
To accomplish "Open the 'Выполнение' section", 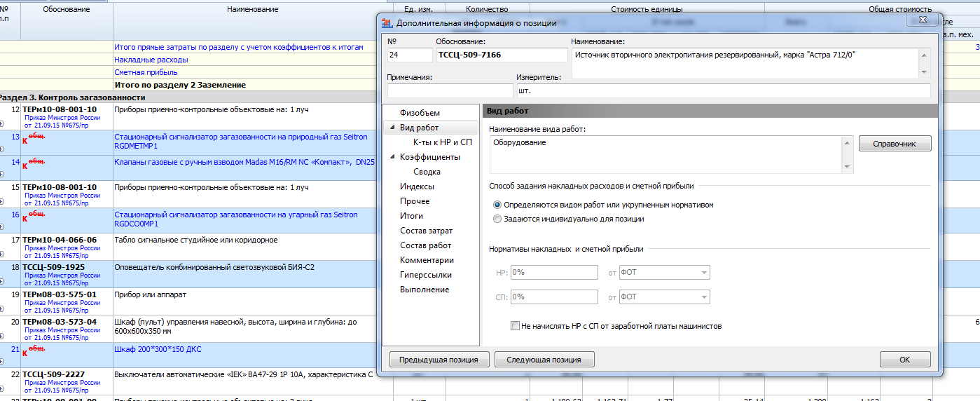I will [x=425, y=290].
